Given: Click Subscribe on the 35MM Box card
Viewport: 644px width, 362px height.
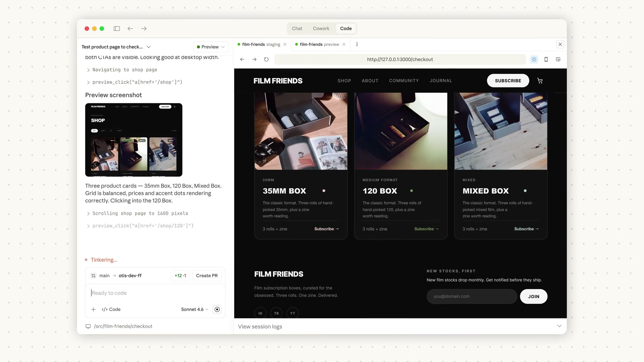Looking at the screenshot, I should [x=327, y=229].
